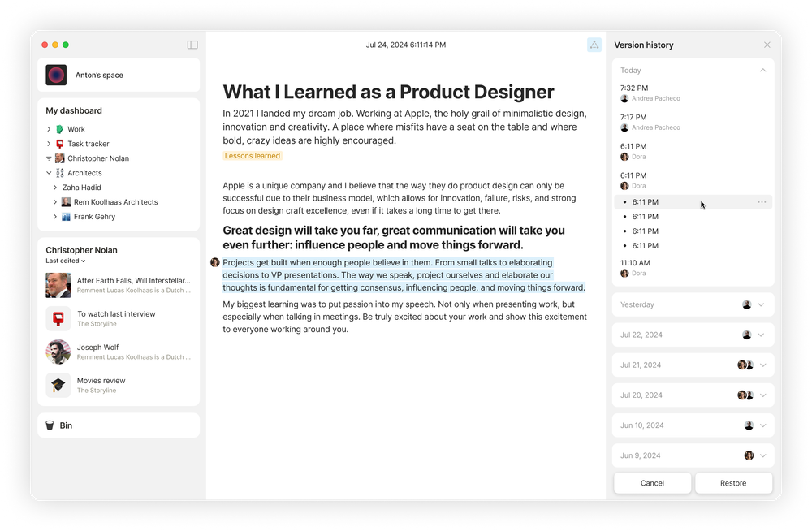Click avatar in Jul 22, 2024 group
812x531 pixels.
coord(747,335)
